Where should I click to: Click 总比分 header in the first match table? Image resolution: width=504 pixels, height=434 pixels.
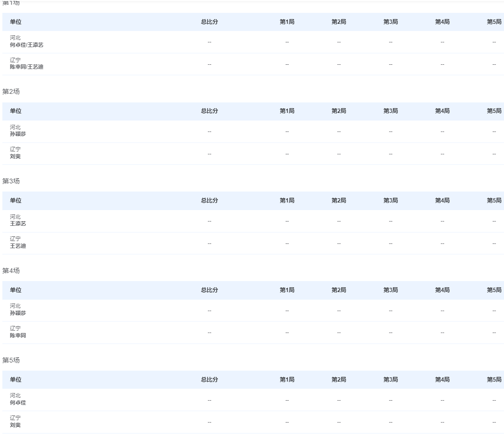[209, 22]
